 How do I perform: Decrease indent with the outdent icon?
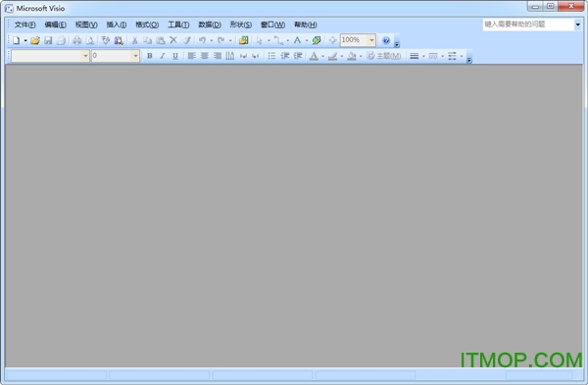pos(285,56)
